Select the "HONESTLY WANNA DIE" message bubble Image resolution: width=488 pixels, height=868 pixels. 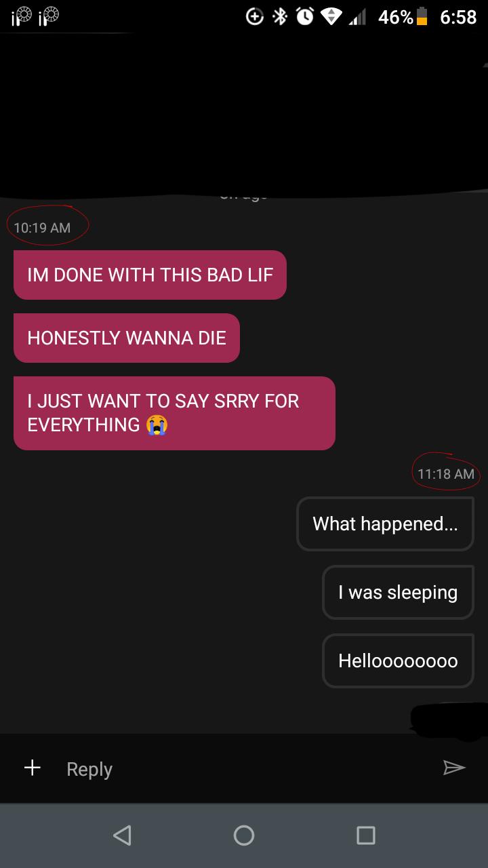127,338
